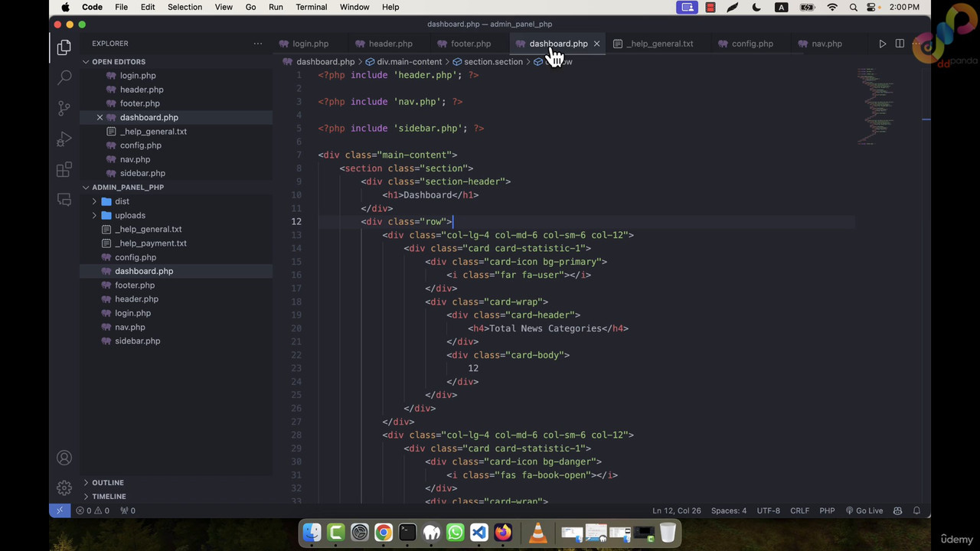Click the Run Code play button in the editor title bar
980x551 pixels.
tap(882, 44)
